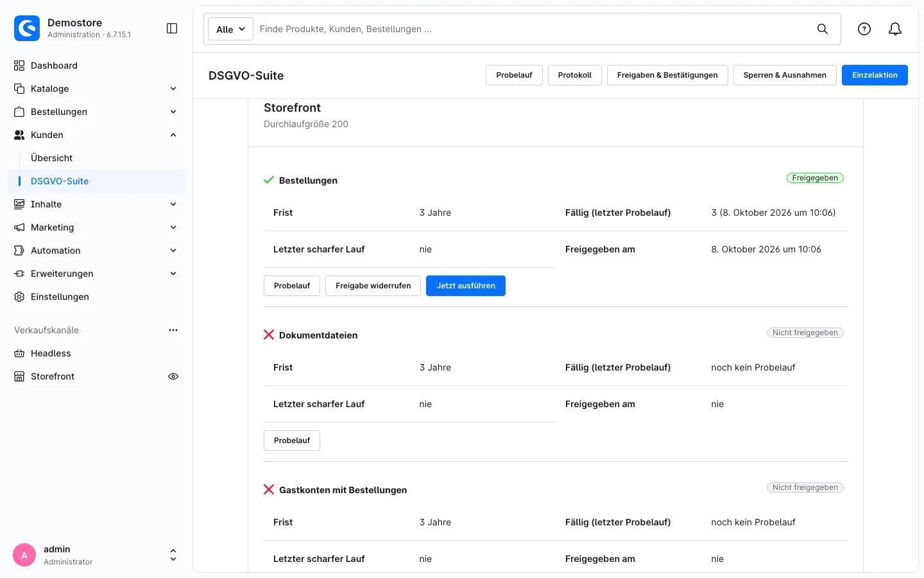Select the DSGVO-Suite submenu item

click(x=96, y=181)
